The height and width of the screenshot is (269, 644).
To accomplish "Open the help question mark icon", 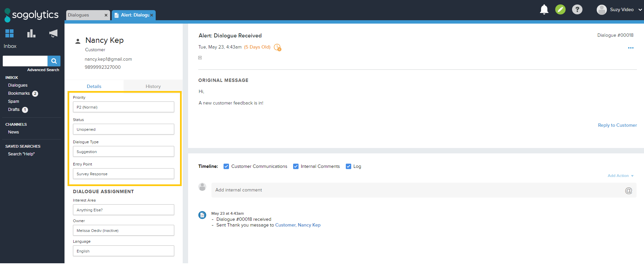I will pos(577,9).
